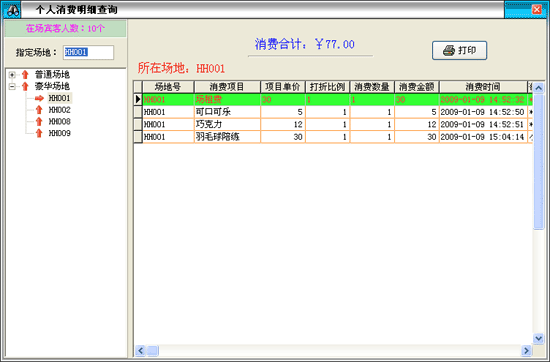Click the 打折比例 column header
This screenshot has height=362, width=550.
coord(328,87)
